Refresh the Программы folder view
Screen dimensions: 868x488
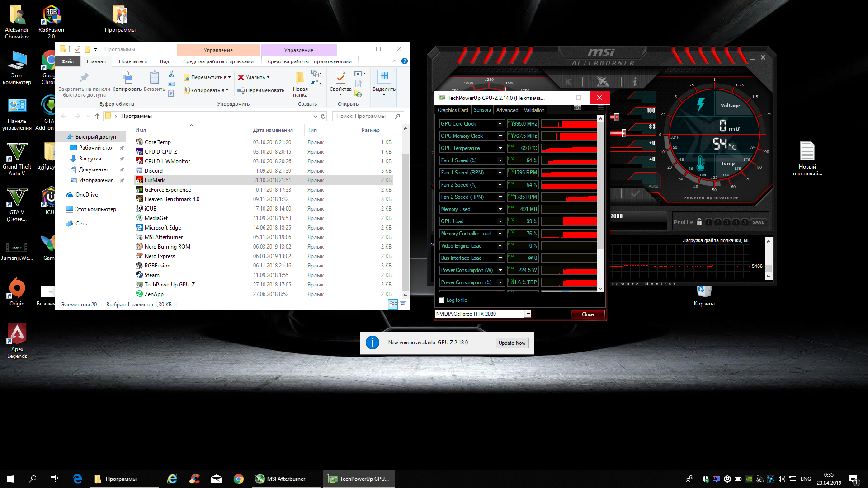coord(323,116)
